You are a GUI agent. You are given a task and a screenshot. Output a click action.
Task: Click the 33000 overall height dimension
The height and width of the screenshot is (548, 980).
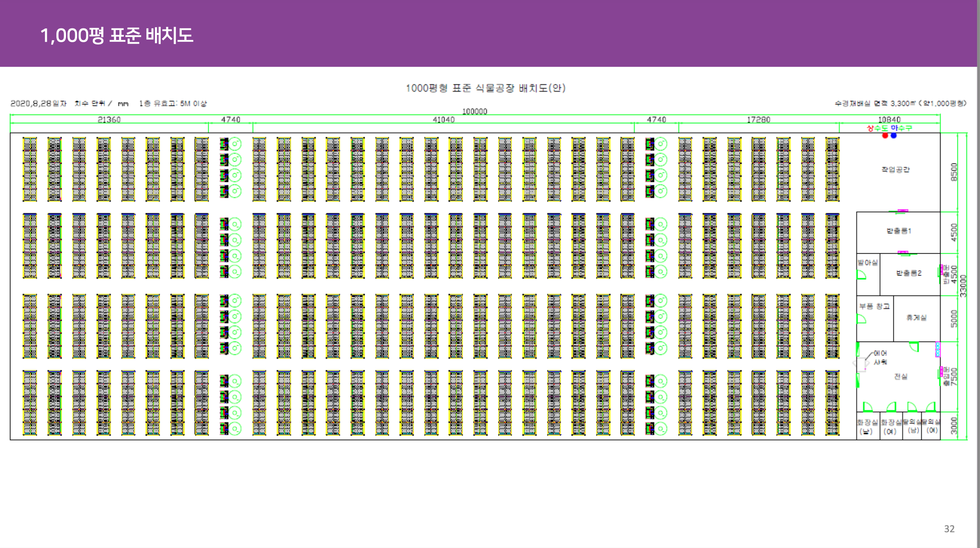pyautogui.click(x=964, y=286)
